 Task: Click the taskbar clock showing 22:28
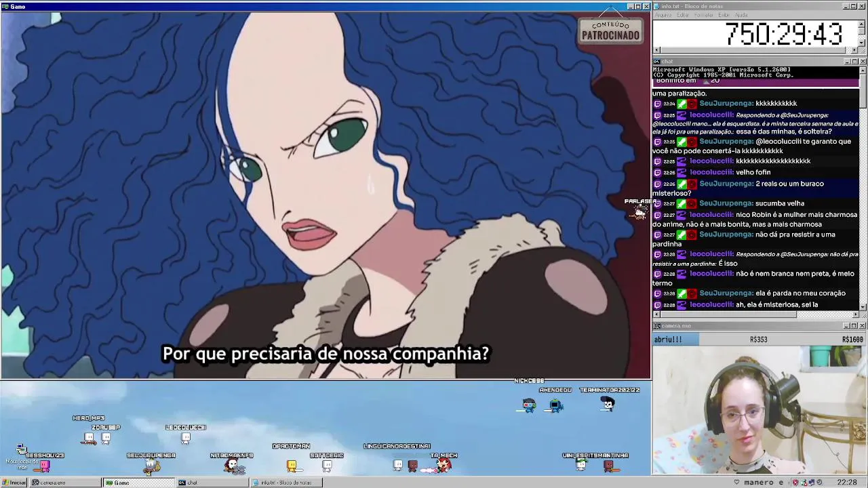[847, 483]
